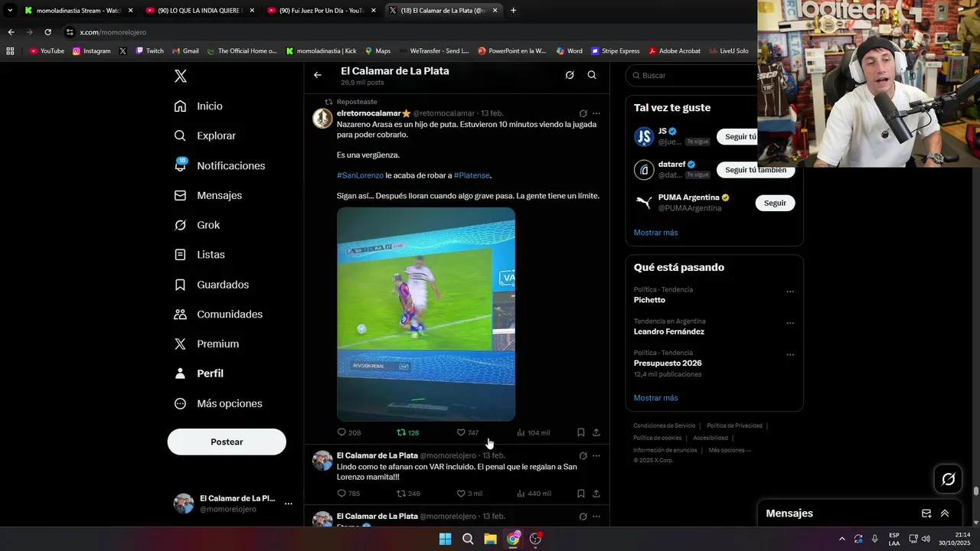This screenshot has width=980, height=551.
Task: Follow dataref with Seguir también button
Action: pyautogui.click(x=756, y=170)
